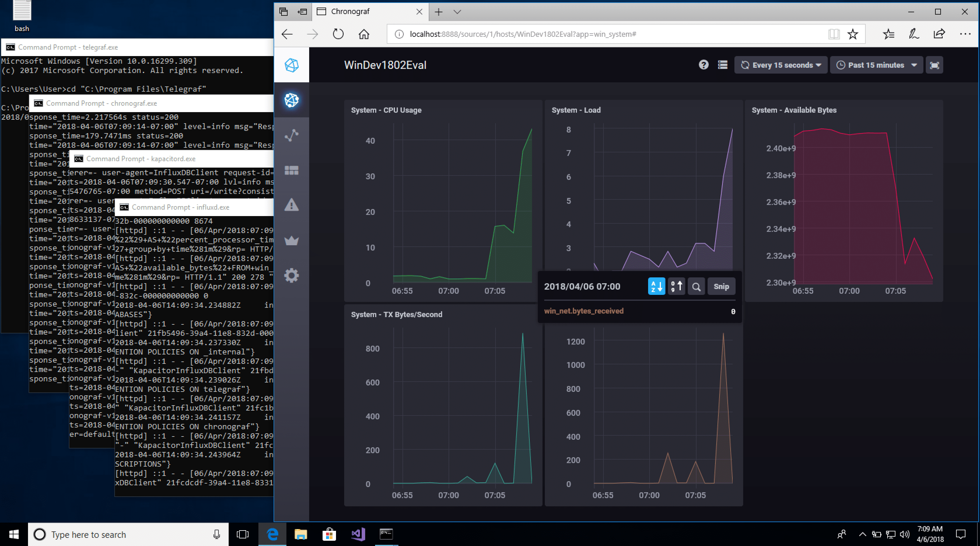Viewport: 980px width, 546px height.
Task: Open Dashboards grid icon in sidebar
Action: (x=291, y=170)
